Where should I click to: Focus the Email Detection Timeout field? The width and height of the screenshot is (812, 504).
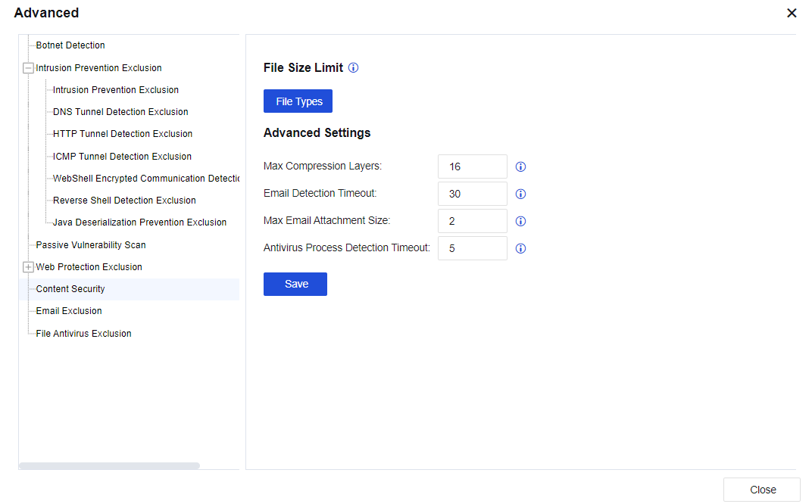472,194
